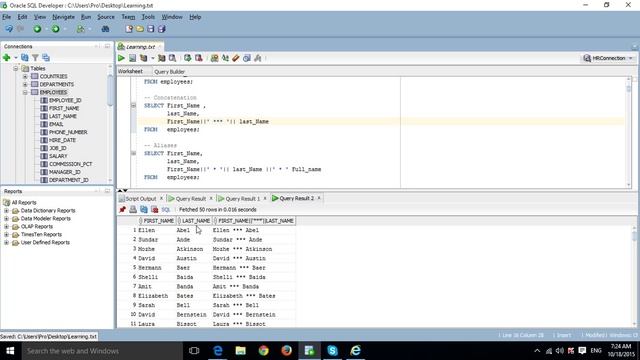This screenshot has height=360, width=640.
Task: Select the HIRE_DATE column in tree
Action: coord(62,140)
